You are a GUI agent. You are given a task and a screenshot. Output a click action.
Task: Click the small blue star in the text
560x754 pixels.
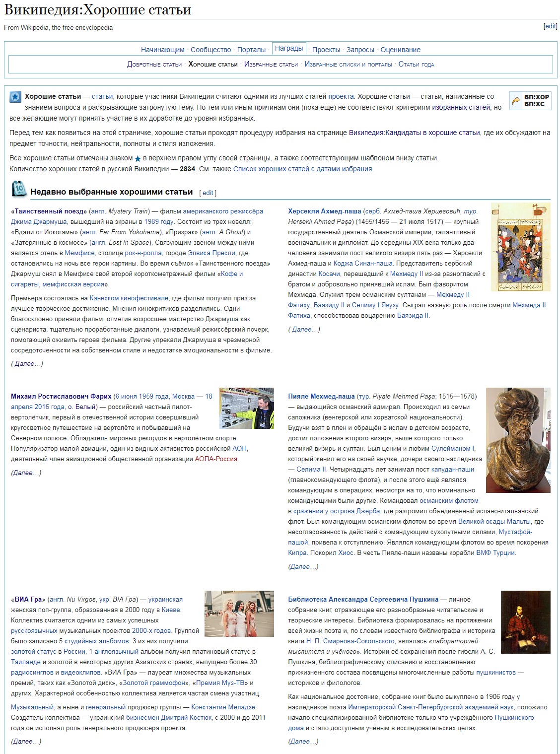coord(138,159)
